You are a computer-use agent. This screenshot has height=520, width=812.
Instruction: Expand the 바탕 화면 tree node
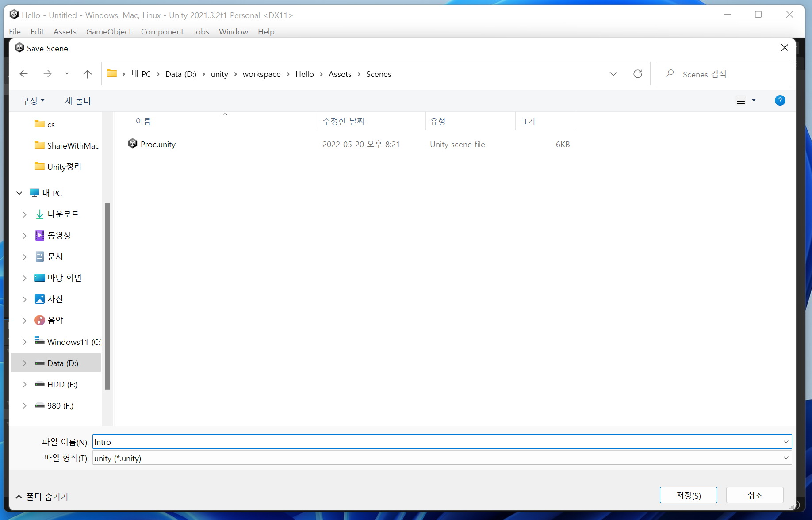(25, 278)
